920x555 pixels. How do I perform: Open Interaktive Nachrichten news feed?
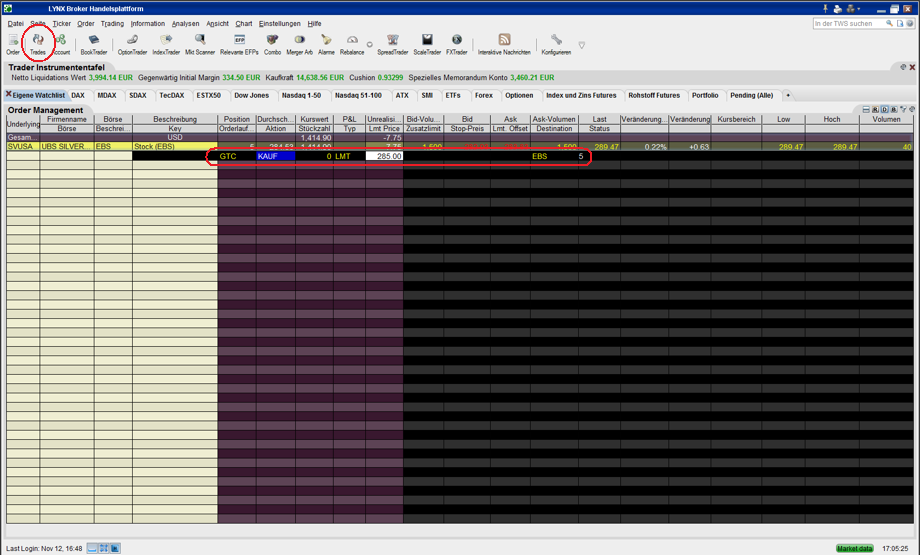point(504,44)
